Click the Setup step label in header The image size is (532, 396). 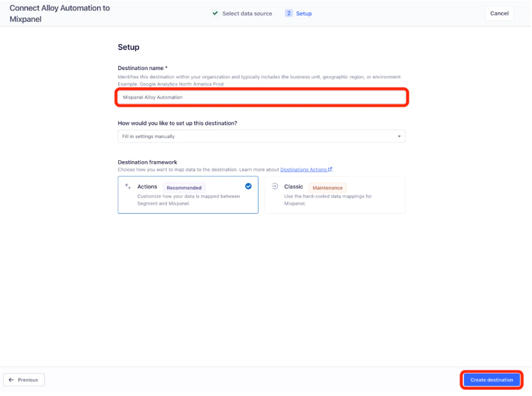coord(304,14)
